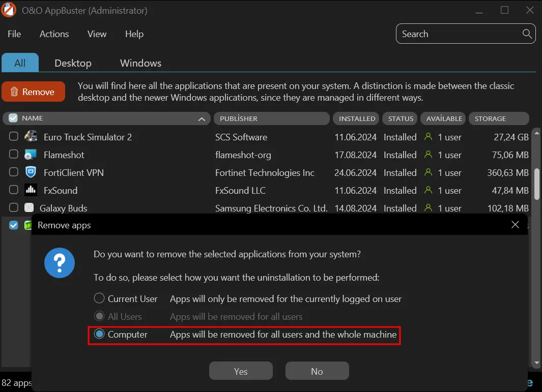
Task: Click the 17.08.2024 installed date
Action: click(x=355, y=155)
